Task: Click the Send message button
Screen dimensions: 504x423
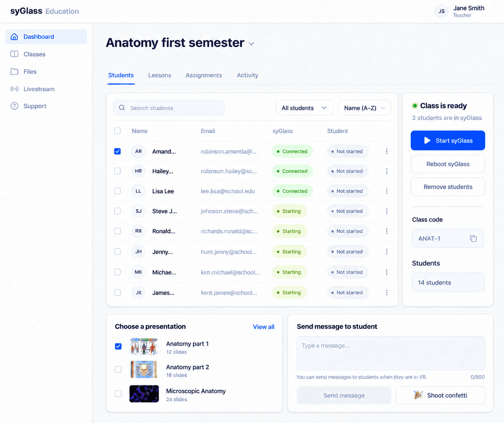Action: [344, 395]
